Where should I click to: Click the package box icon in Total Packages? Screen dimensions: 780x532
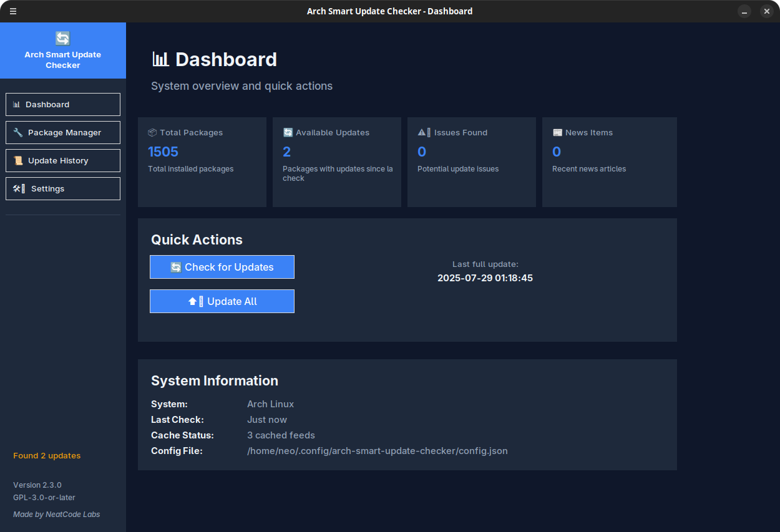pyautogui.click(x=152, y=133)
